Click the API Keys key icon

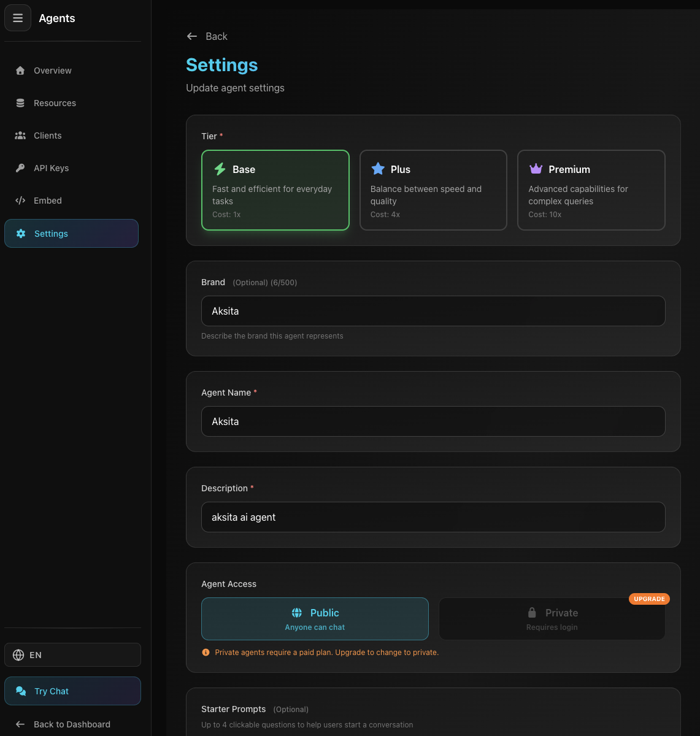pos(20,168)
